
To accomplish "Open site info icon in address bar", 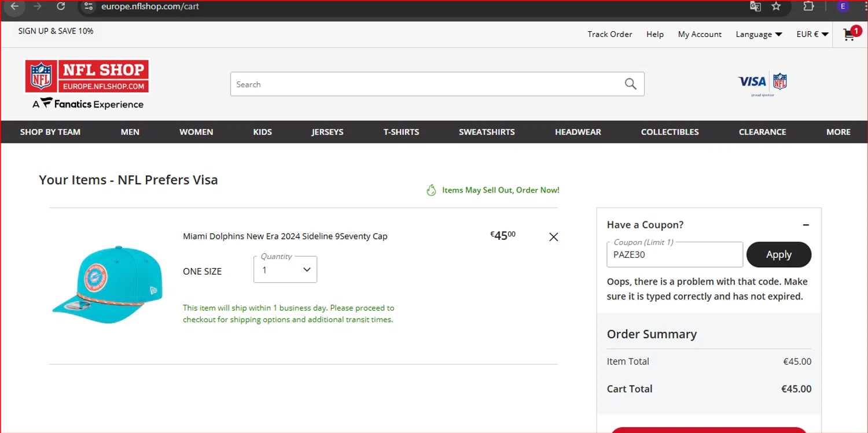I will click(89, 6).
